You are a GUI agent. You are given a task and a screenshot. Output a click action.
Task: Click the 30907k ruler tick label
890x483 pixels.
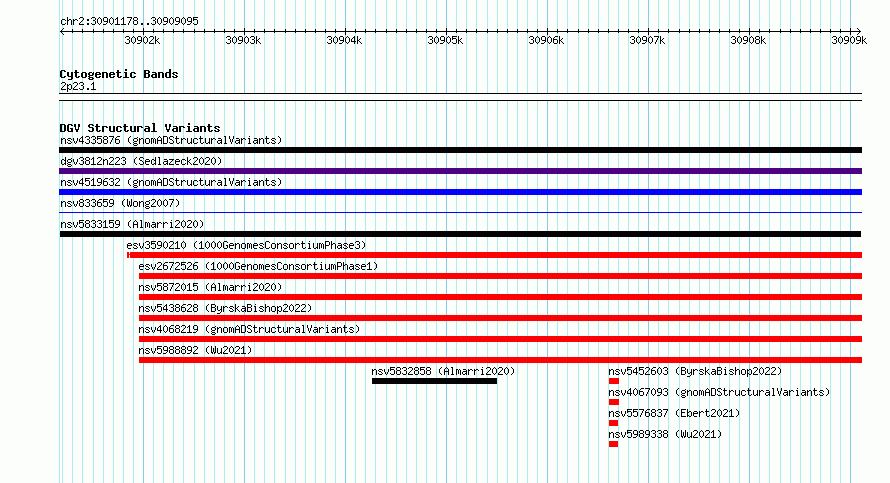point(647,40)
